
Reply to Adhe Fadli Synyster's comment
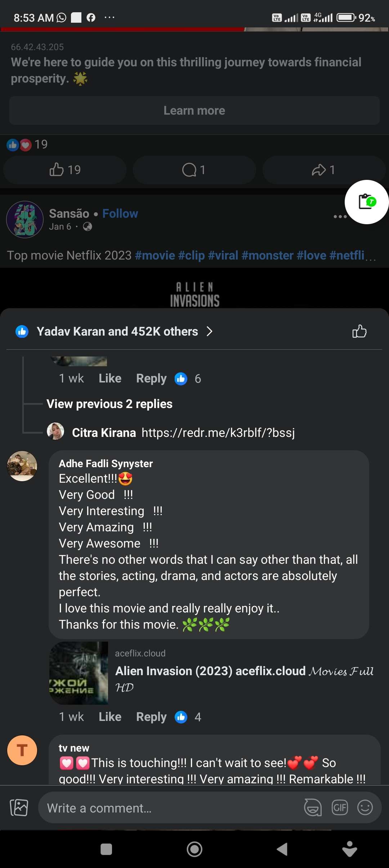click(x=151, y=717)
